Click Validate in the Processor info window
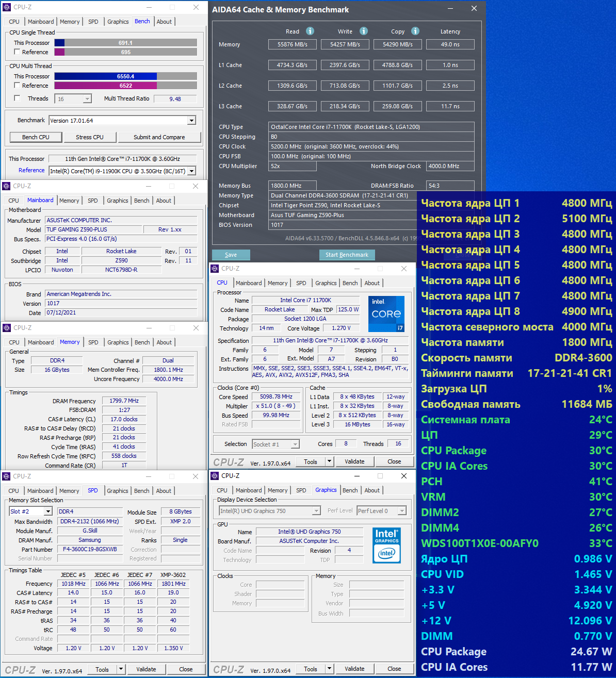 [354, 461]
